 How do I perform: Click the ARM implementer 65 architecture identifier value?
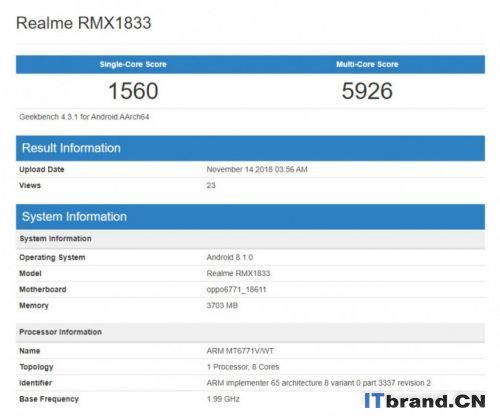pos(318,383)
